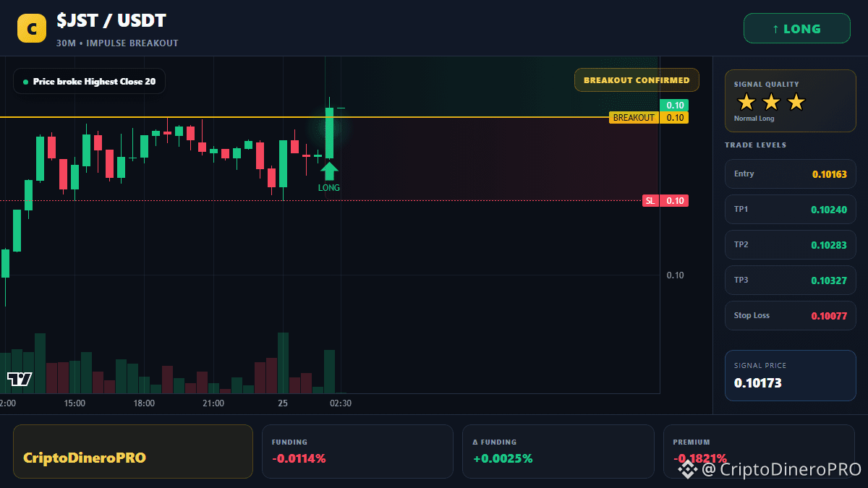
Task: Click the second star in Signal Quality
Action: tap(771, 102)
